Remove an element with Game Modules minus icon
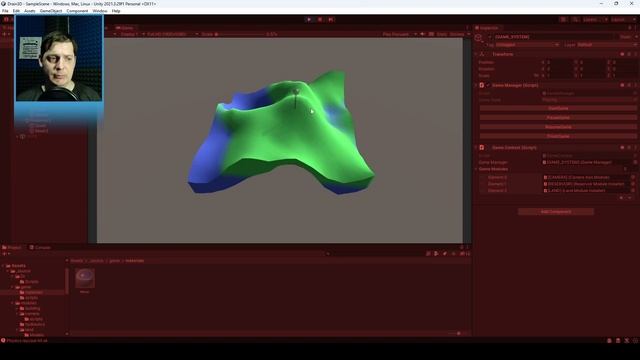Viewport: 640px width, 360px height. point(629,198)
